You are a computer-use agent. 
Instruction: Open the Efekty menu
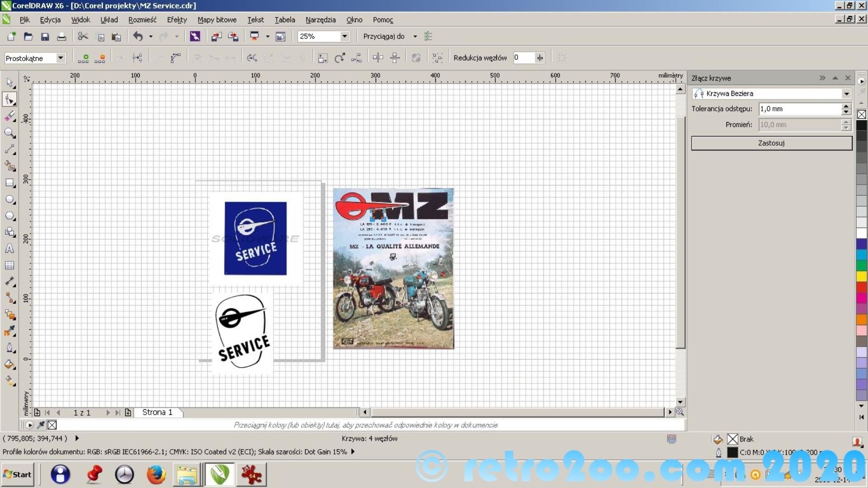176,20
